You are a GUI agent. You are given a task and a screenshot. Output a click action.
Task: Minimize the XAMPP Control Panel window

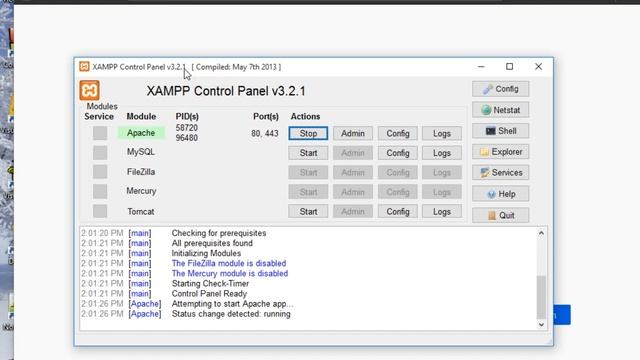pyautogui.click(x=481, y=67)
